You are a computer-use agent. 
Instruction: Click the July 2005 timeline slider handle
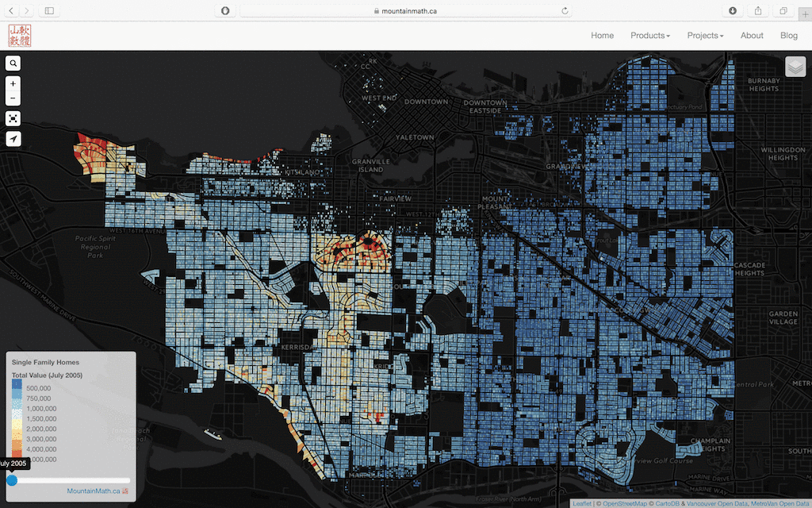[x=12, y=480]
